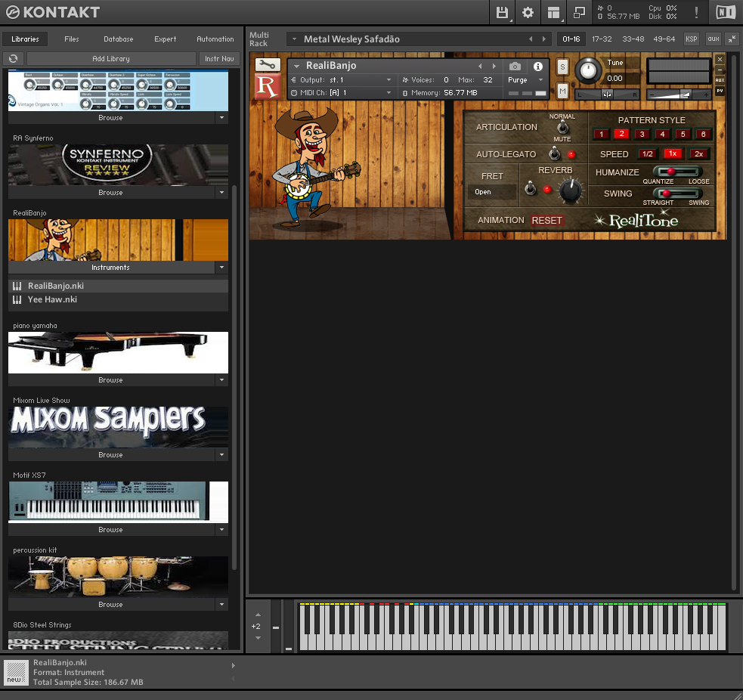
Task: Adjust the Swing straight/swing slider
Action: 677,194
